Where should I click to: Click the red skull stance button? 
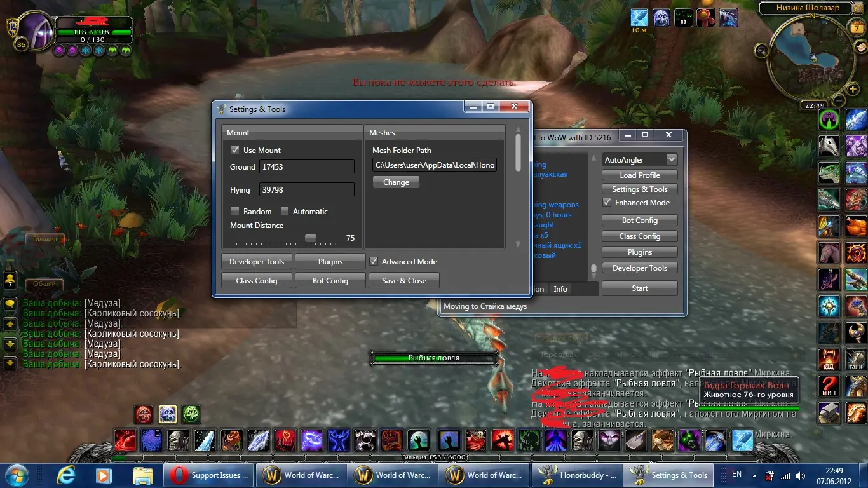(144, 414)
